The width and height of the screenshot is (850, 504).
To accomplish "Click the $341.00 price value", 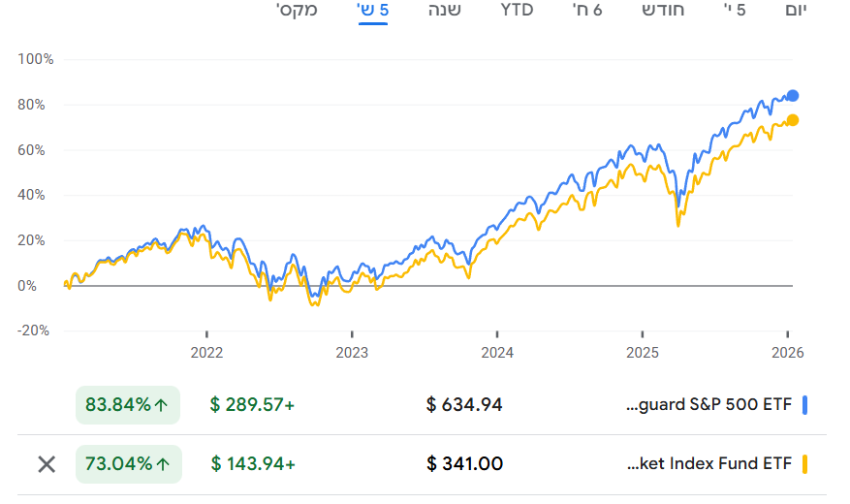I will (464, 463).
